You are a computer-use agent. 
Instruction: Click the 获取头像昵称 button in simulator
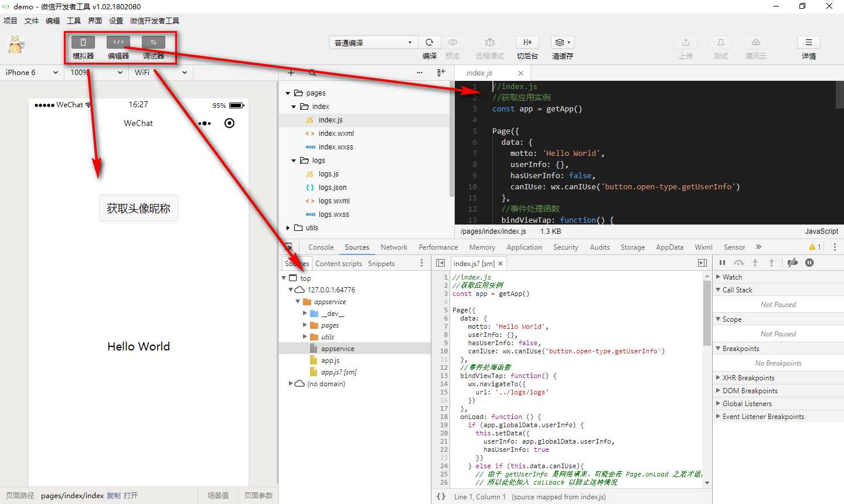[138, 208]
